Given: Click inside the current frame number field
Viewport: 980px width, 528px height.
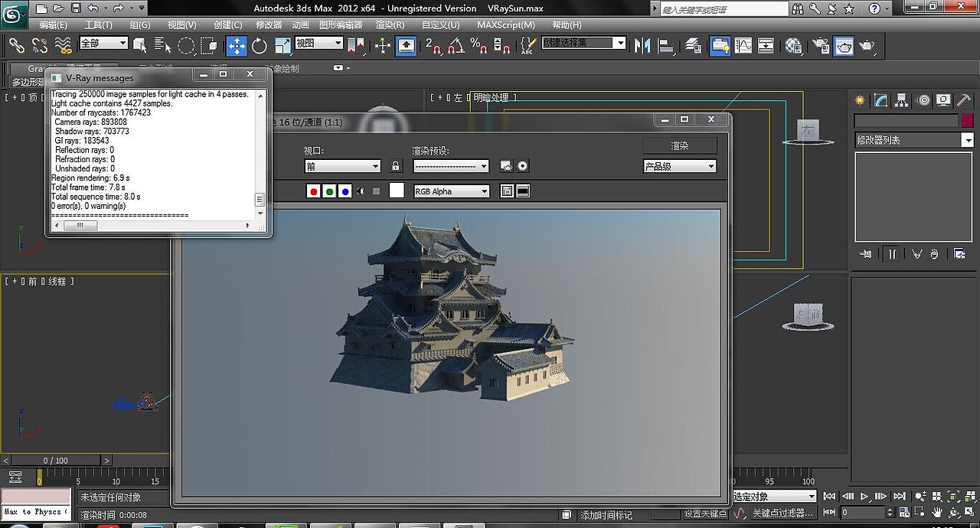Looking at the screenshot, I should point(863,512).
